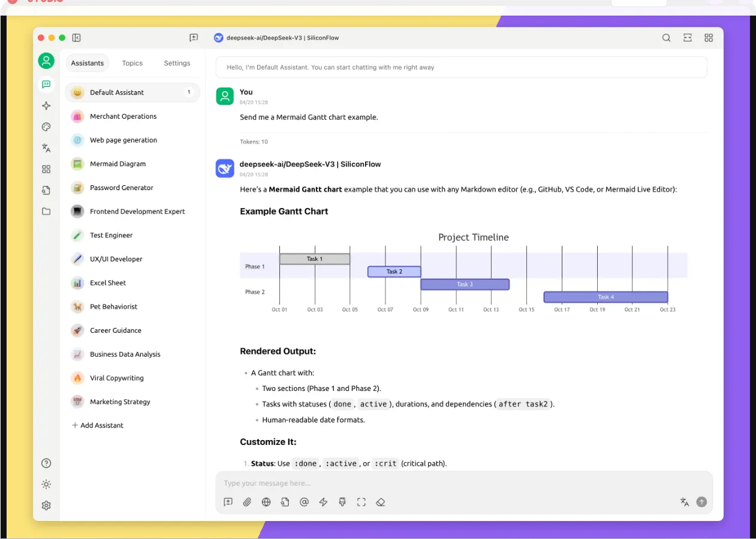Click the 'Oct 15' axis label

526,310
